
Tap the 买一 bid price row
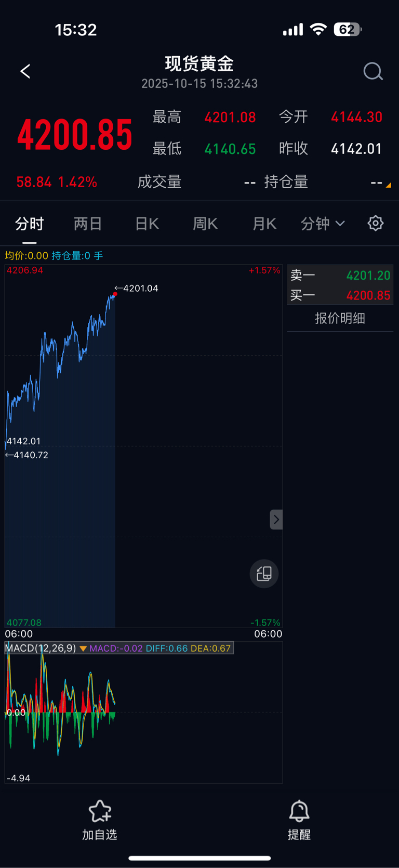click(340, 295)
